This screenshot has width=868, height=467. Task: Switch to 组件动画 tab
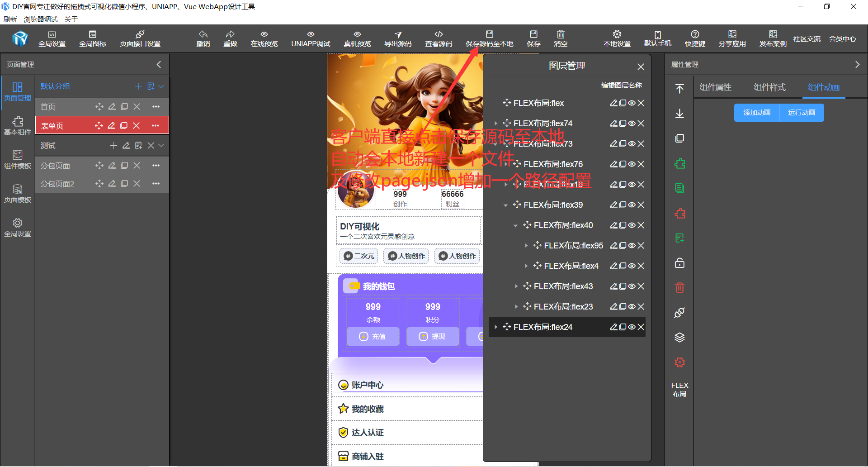click(x=824, y=87)
